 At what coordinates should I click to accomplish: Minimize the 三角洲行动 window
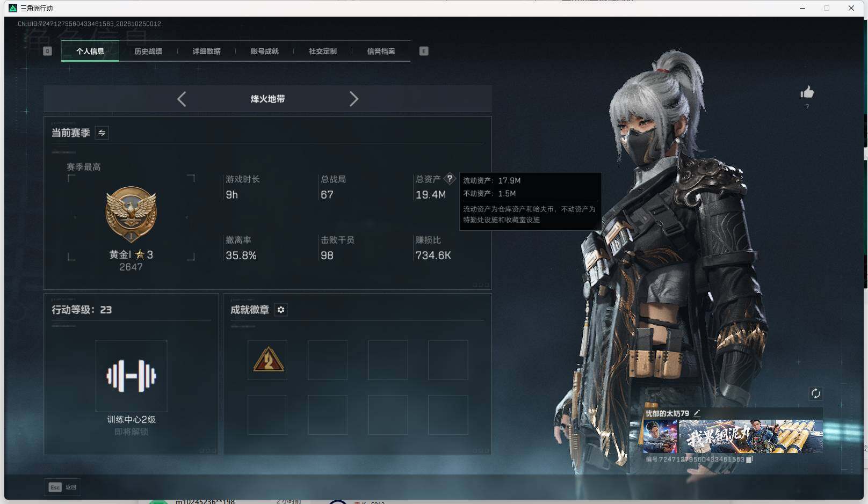pos(802,8)
